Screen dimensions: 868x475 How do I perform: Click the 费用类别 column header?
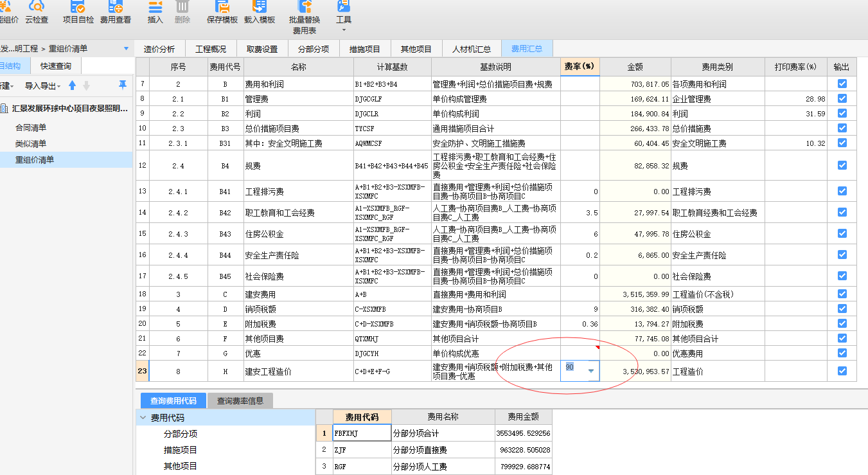pos(718,67)
